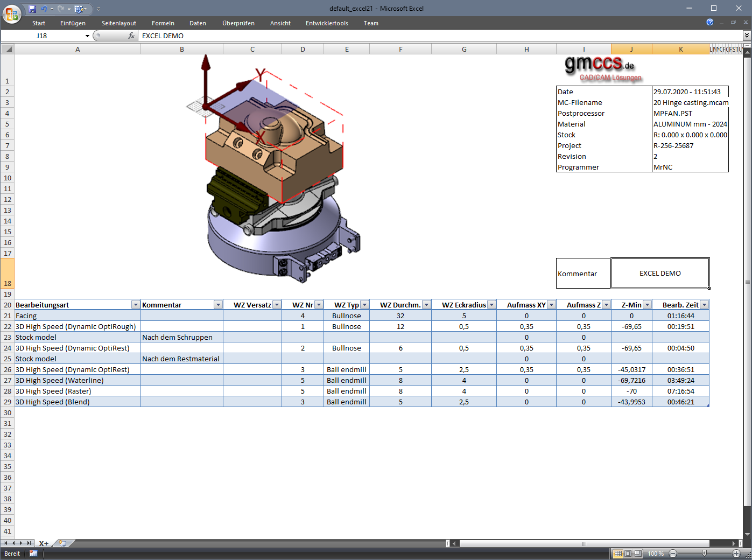The width and height of the screenshot is (752, 560).
Task: Click the formula bar containing EXCEL DEMO
Action: (x=440, y=36)
